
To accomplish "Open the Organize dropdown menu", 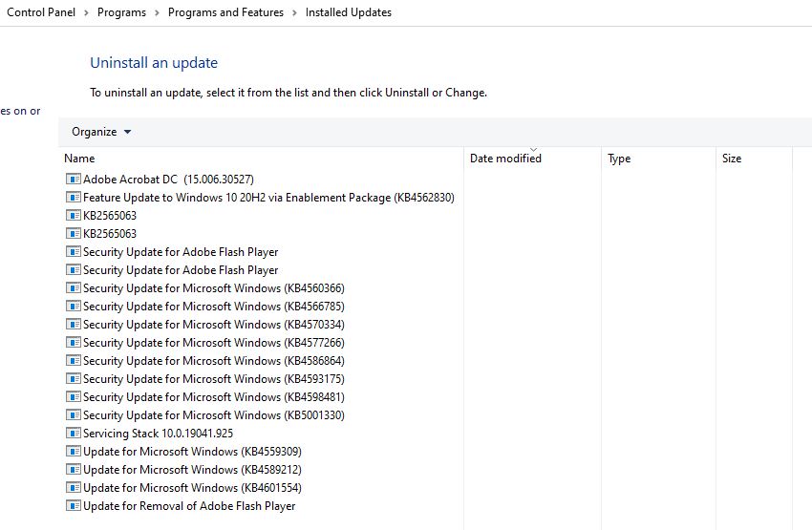I will [x=101, y=132].
